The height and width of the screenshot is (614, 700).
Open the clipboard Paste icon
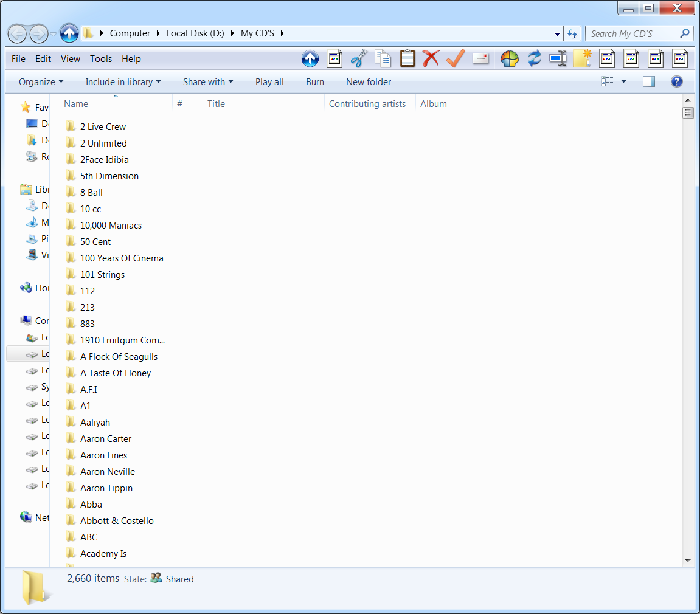click(x=407, y=58)
